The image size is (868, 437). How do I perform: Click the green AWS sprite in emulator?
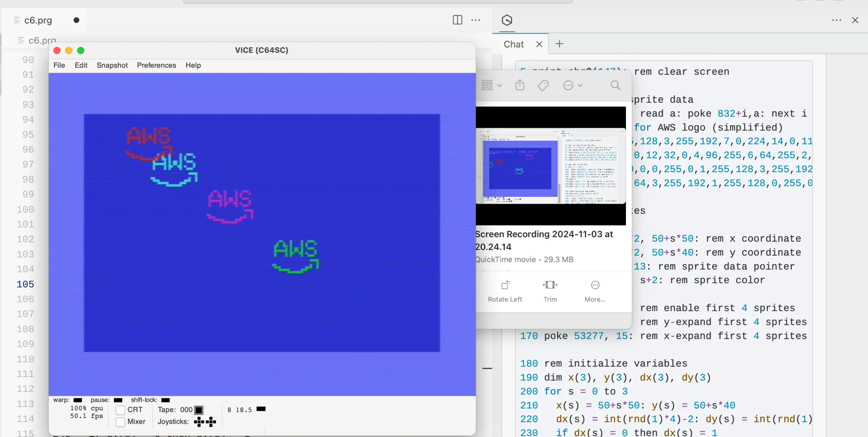click(x=296, y=256)
